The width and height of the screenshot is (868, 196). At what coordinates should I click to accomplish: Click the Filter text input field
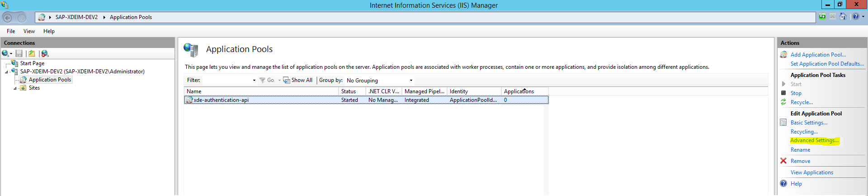tap(226, 80)
